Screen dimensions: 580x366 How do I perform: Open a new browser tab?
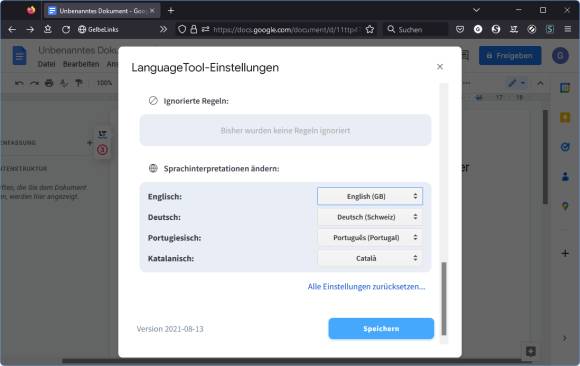(x=171, y=11)
